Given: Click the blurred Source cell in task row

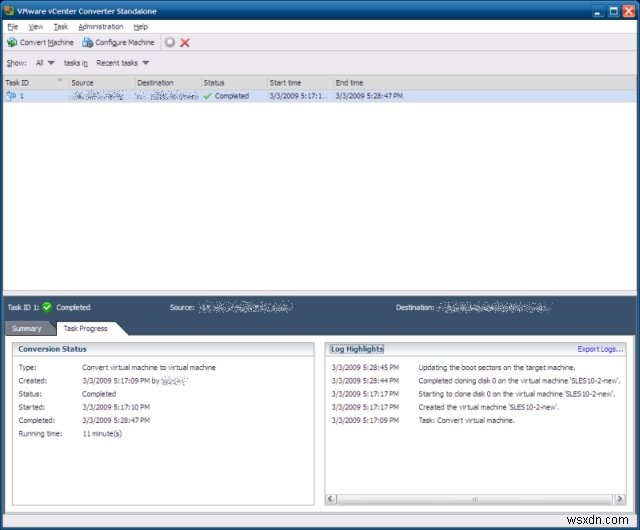Looking at the screenshot, I should pos(98,96).
